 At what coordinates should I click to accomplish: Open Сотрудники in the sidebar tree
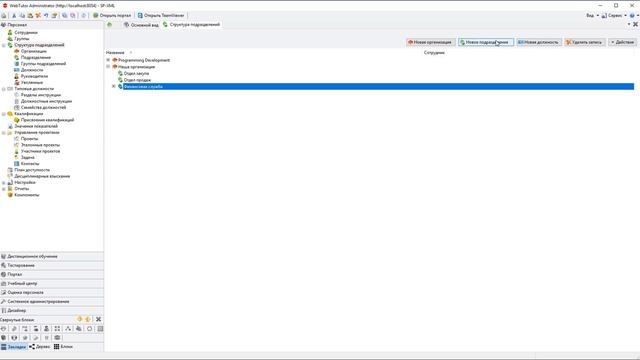pyautogui.click(x=26, y=32)
